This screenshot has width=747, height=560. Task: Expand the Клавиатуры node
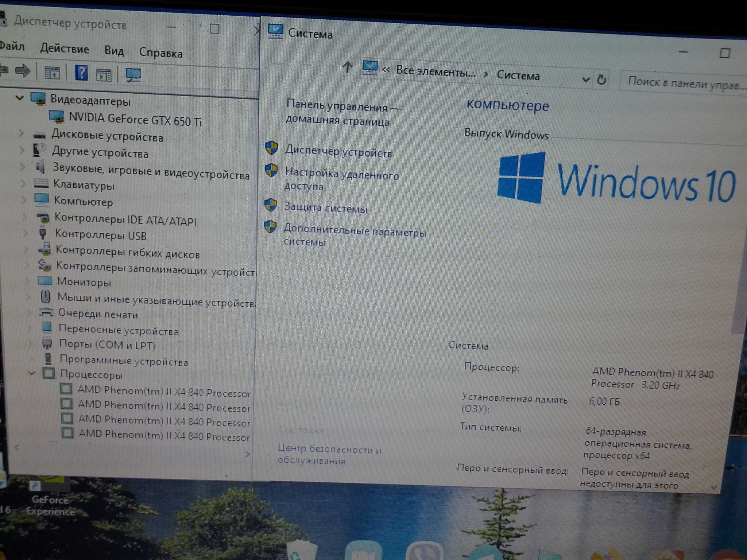point(23,183)
